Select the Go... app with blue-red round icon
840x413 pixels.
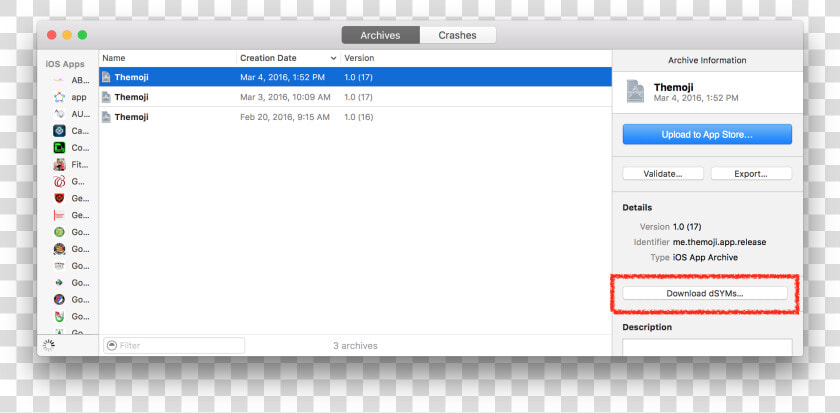[59, 299]
